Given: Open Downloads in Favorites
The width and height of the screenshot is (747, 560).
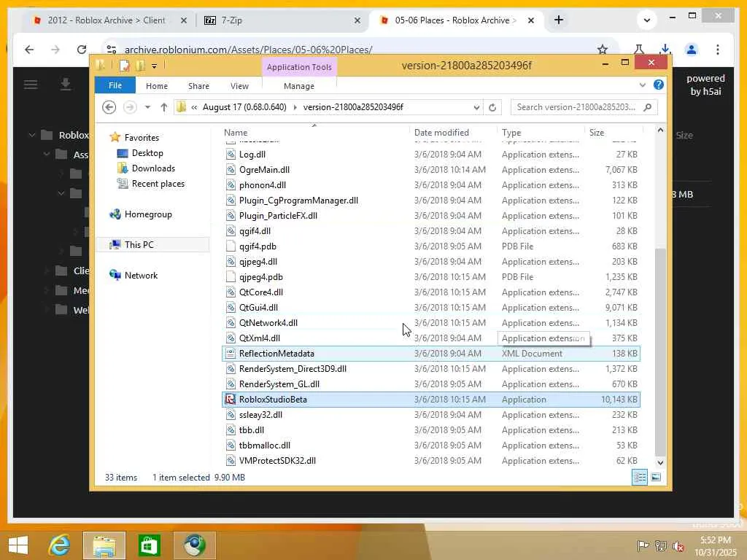Looking at the screenshot, I should pyautogui.click(x=153, y=168).
